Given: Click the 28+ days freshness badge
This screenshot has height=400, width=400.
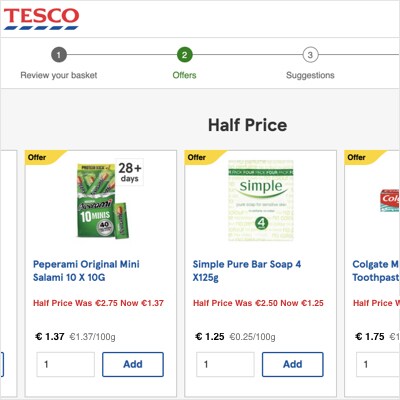Looking at the screenshot, I should pyautogui.click(x=129, y=172).
